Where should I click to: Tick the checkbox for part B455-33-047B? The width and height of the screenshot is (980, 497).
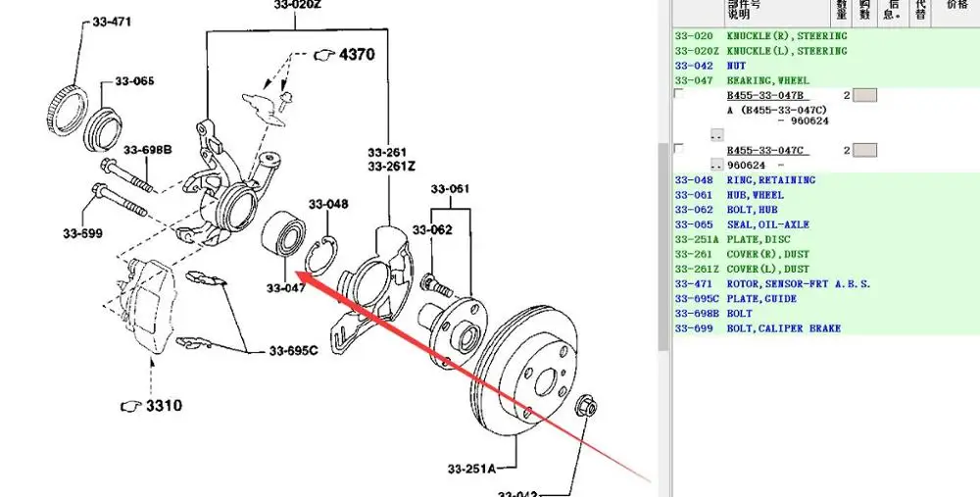tap(679, 94)
